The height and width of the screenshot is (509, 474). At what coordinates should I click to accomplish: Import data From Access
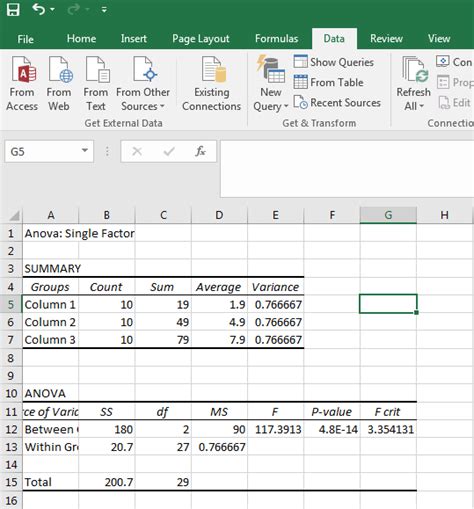click(x=22, y=83)
